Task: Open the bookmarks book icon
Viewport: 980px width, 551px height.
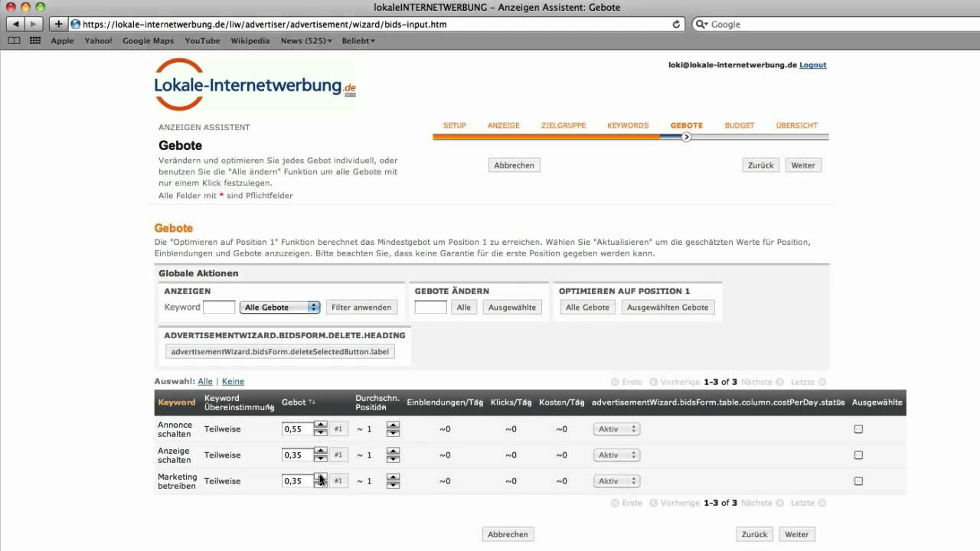Action: pyautogui.click(x=15, y=41)
